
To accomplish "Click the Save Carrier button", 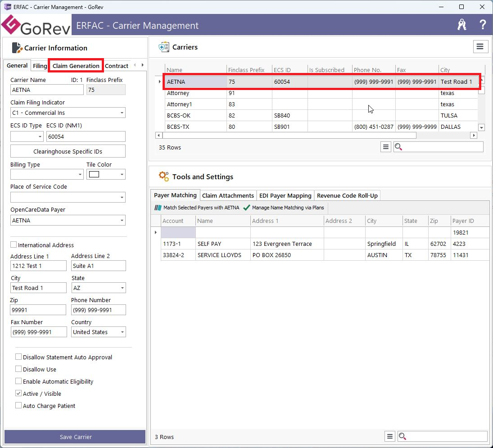I will tap(75, 437).
